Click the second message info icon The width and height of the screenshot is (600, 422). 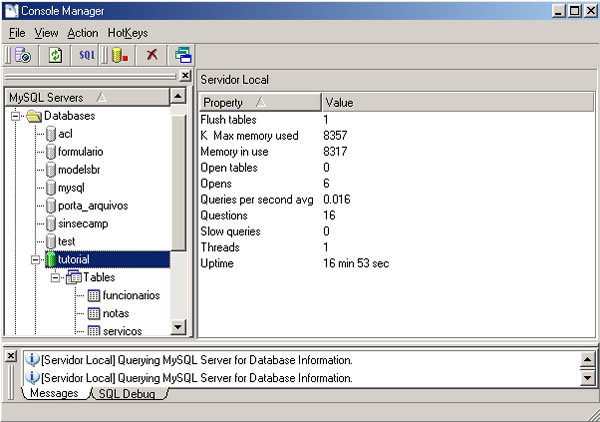coord(33,378)
